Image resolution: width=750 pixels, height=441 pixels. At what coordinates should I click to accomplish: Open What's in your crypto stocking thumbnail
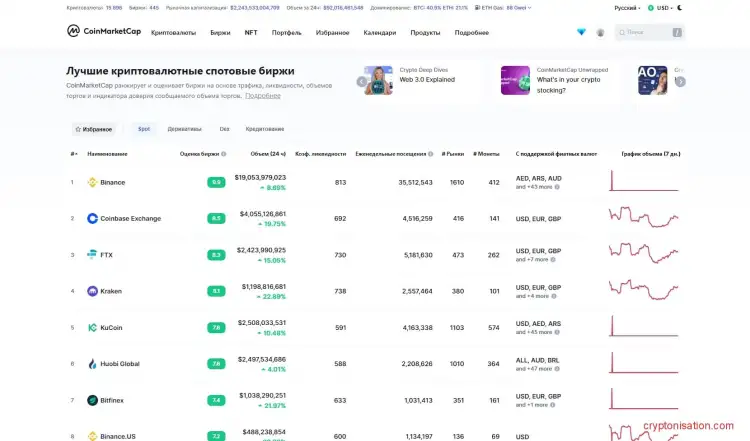[x=515, y=80]
